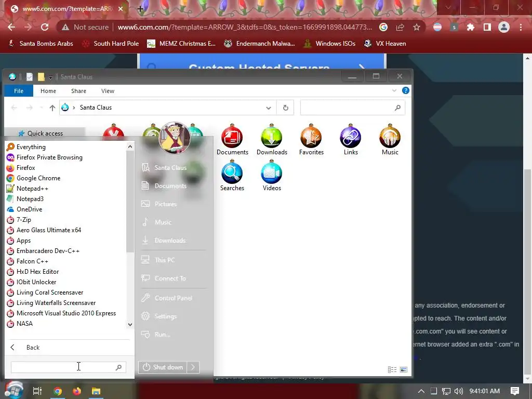Open the Windows ISOs bookmark

point(329,44)
